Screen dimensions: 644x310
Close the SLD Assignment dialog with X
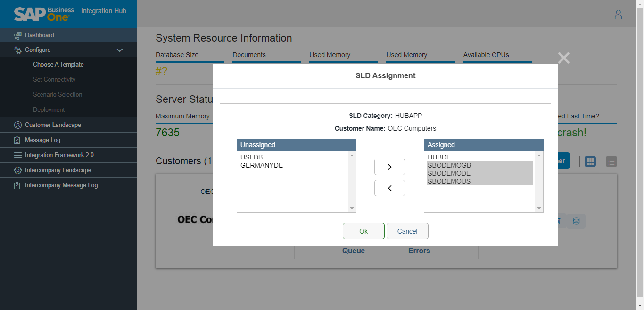click(x=563, y=58)
